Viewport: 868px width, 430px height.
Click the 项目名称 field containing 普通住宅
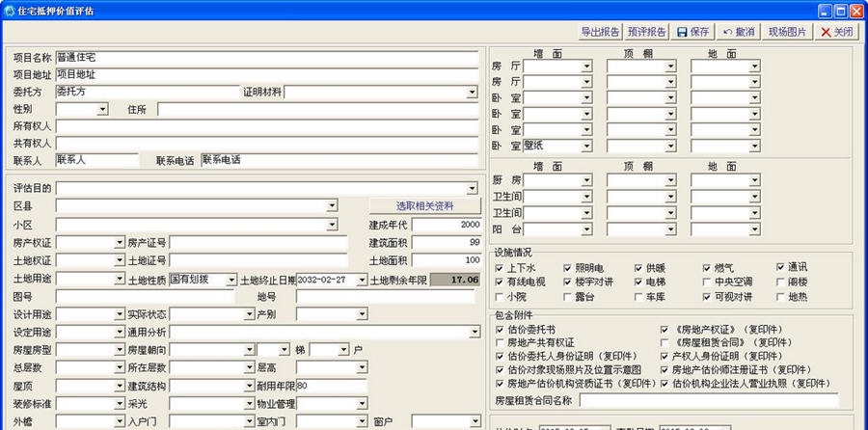coord(266,58)
